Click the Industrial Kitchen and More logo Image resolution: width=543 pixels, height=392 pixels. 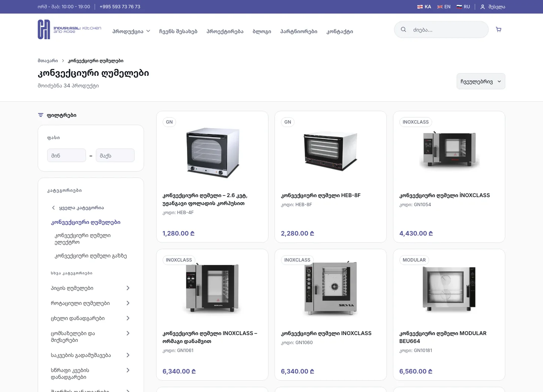pos(70,29)
